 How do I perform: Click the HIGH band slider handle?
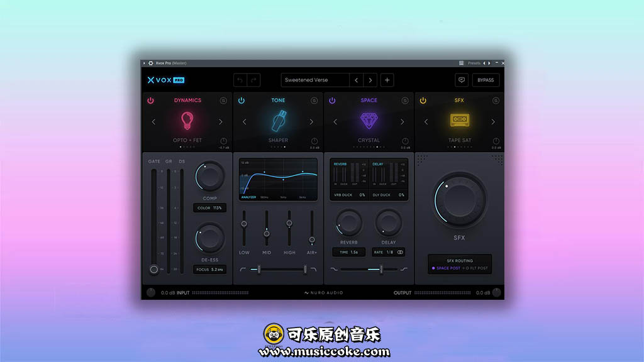click(289, 223)
